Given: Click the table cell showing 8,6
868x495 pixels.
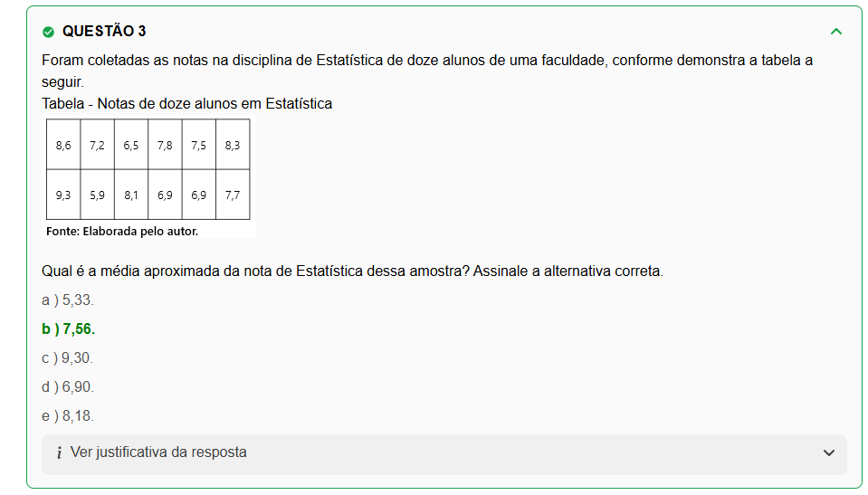Looking at the screenshot, I should [63, 145].
